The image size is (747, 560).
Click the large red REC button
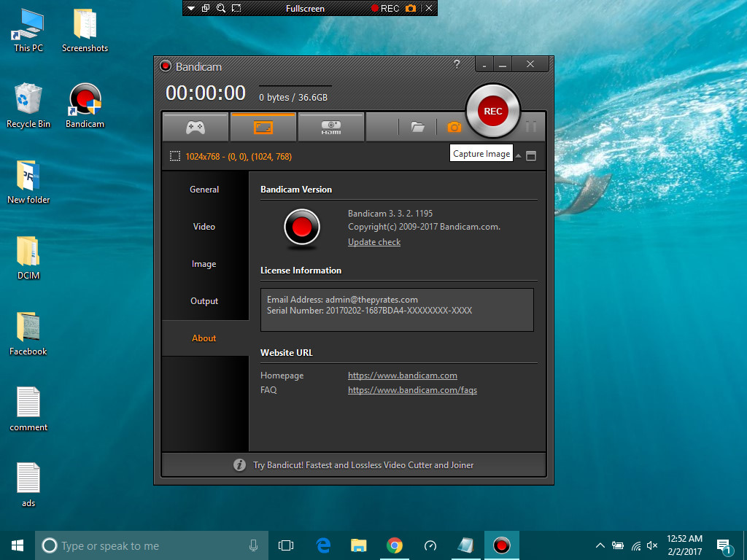[492, 111]
